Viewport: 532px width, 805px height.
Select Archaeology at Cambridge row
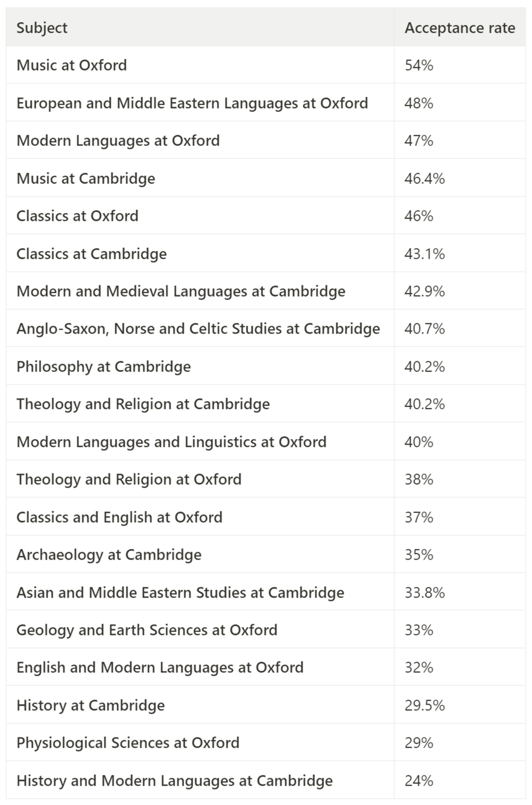(266, 555)
